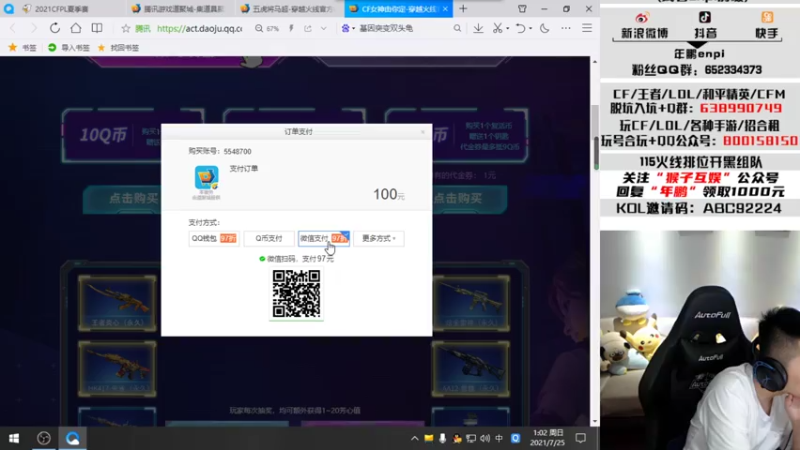
Task: Click the back navigation arrow
Action: [x=13, y=29]
